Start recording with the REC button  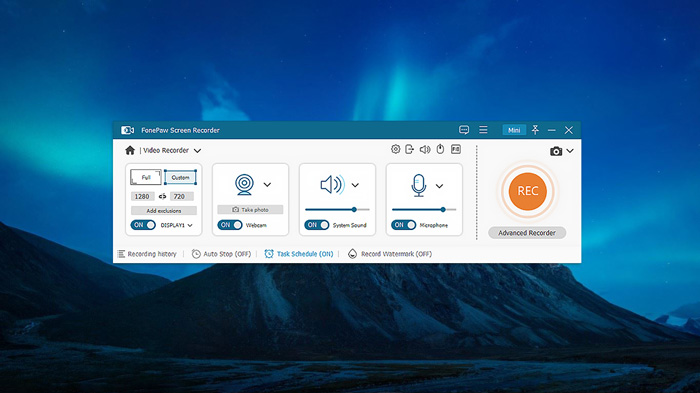(527, 191)
